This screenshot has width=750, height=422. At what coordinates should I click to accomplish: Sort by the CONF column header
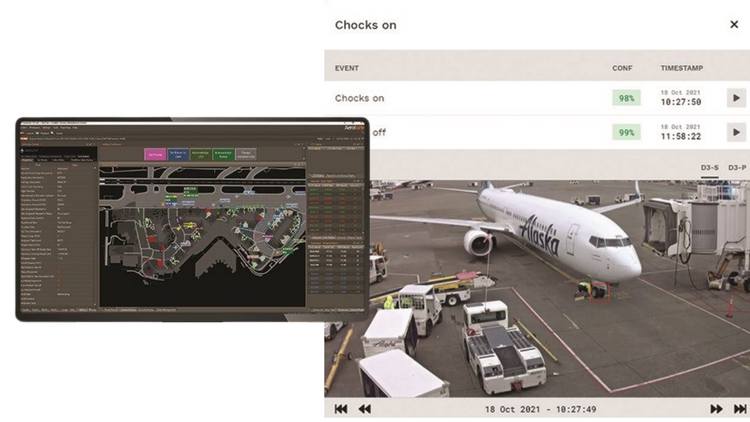(x=622, y=68)
